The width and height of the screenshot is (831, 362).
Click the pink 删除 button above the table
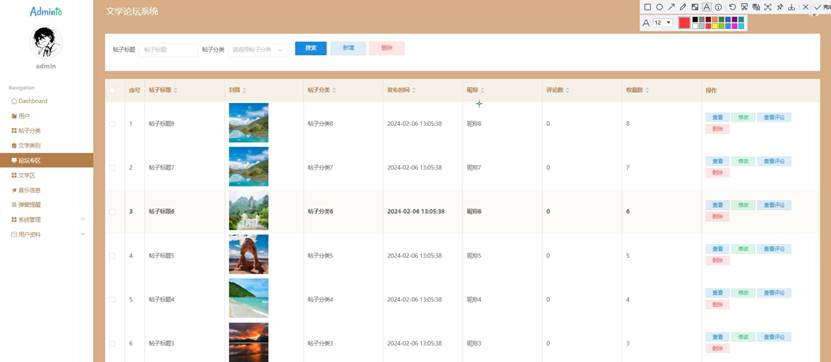[387, 48]
